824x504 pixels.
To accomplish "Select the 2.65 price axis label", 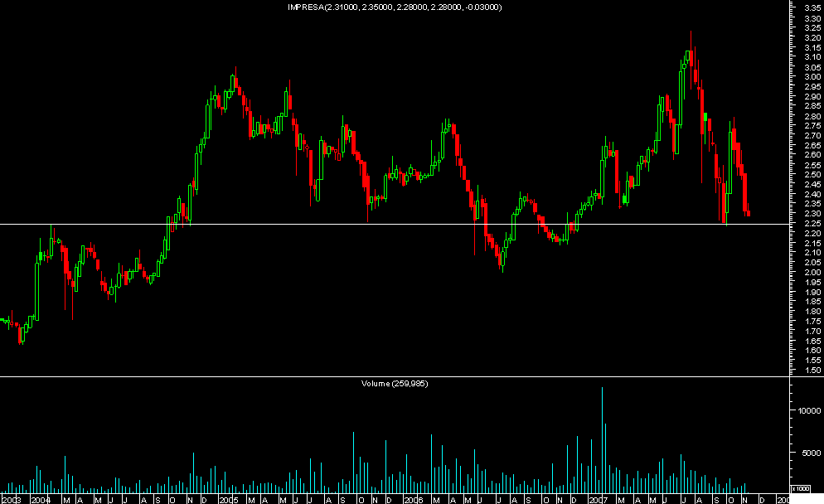I will [x=812, y=146].
